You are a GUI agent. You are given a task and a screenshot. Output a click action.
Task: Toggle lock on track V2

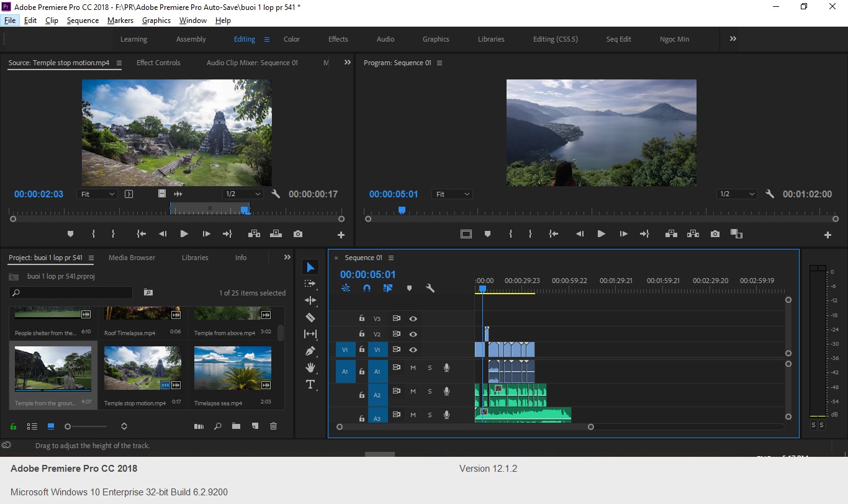coord(361,334)
